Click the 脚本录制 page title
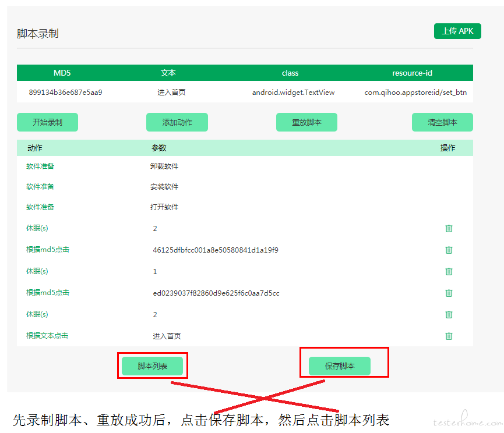This screenshot has height=433, width=504. pyautogui.click(x=38, y=34)
